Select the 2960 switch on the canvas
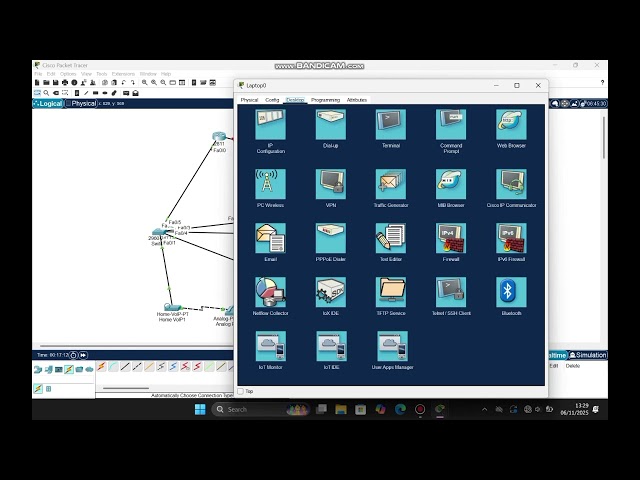640x480 pixels. pyautogui.click(x=158, y=232)
